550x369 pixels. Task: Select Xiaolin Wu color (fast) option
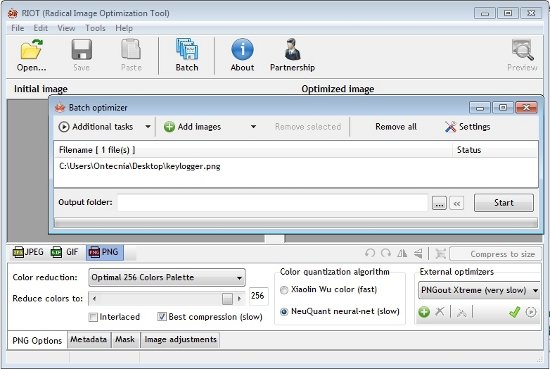[284, 290]
